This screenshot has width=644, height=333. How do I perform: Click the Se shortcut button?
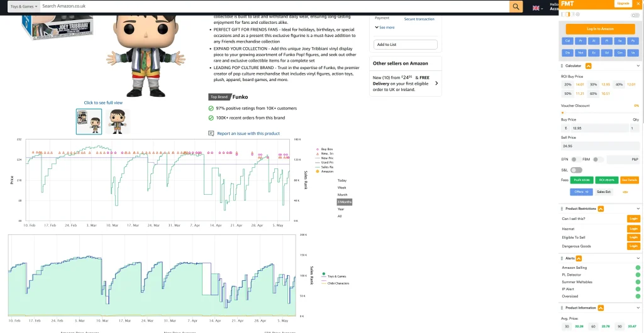click(619, 41)
